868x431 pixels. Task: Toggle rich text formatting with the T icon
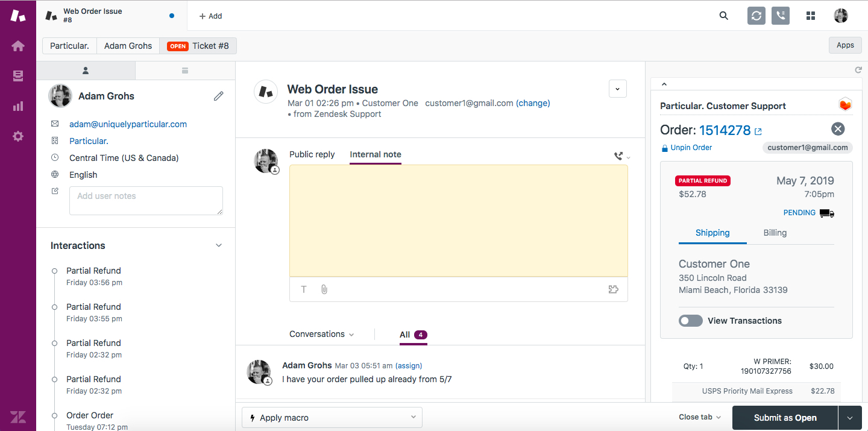point(303,289)
